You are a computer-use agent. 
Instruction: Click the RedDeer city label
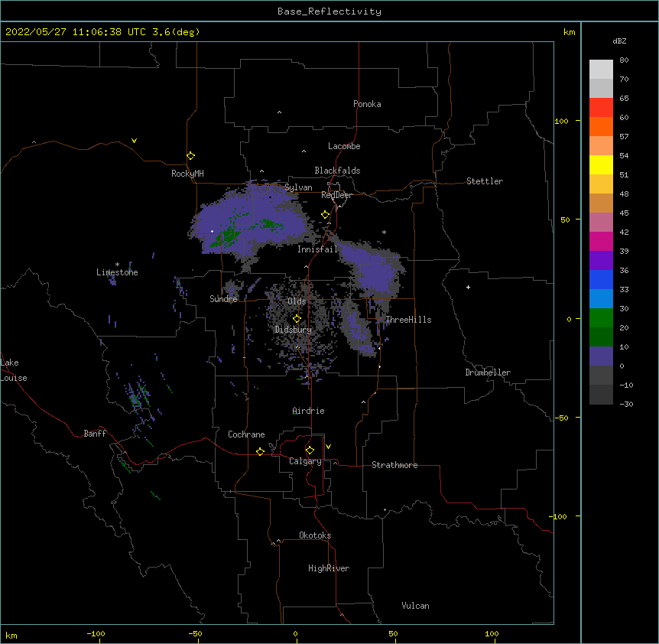[x=336, y=195]
